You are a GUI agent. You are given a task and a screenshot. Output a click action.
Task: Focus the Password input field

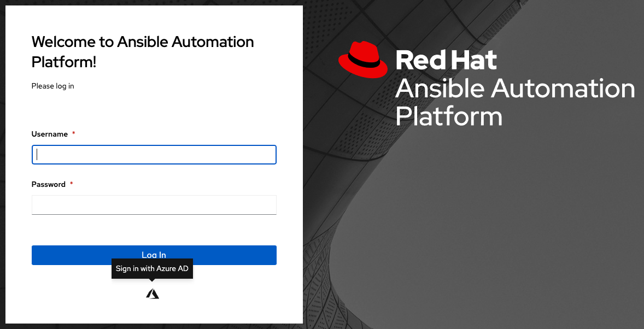pos(154,205)
